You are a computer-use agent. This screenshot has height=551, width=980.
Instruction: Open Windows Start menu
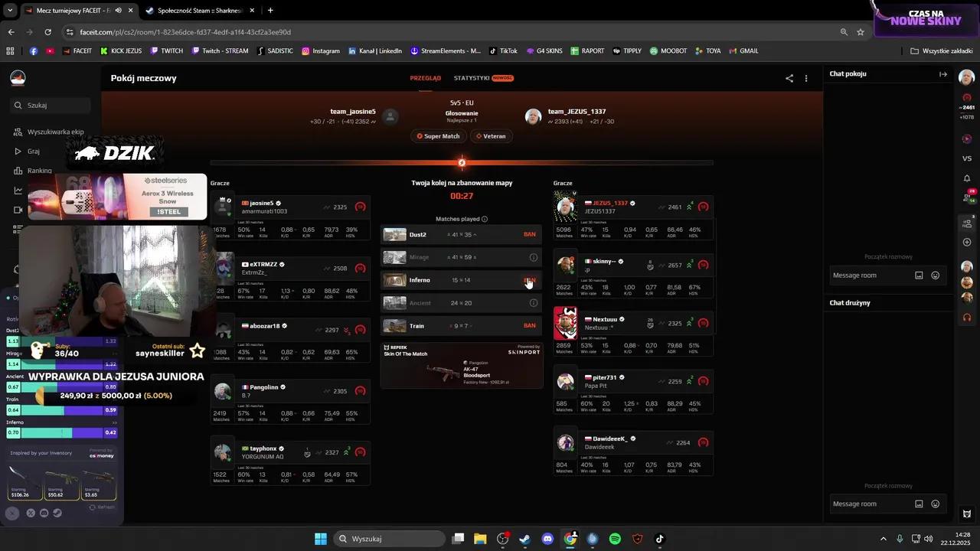(x=321, y=539)
